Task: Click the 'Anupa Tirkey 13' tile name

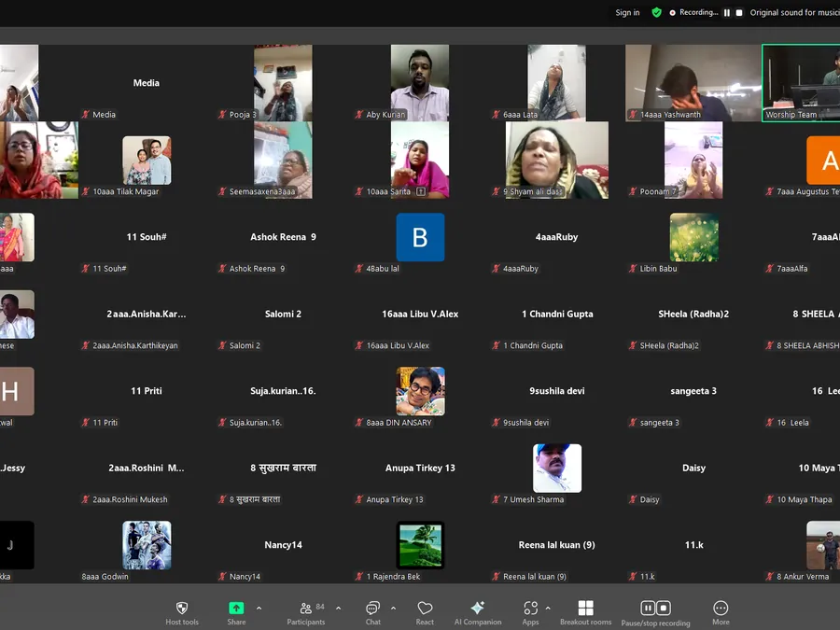Action: point(420,469)
